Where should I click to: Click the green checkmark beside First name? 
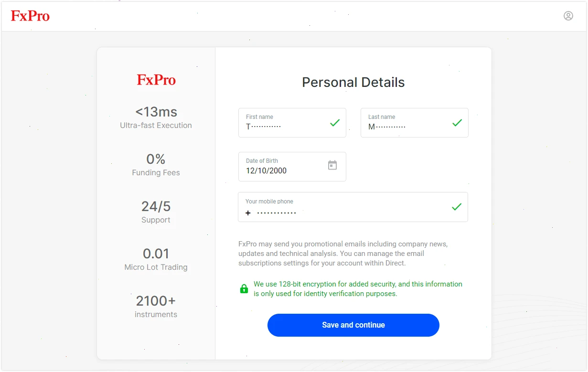point(334,123)
